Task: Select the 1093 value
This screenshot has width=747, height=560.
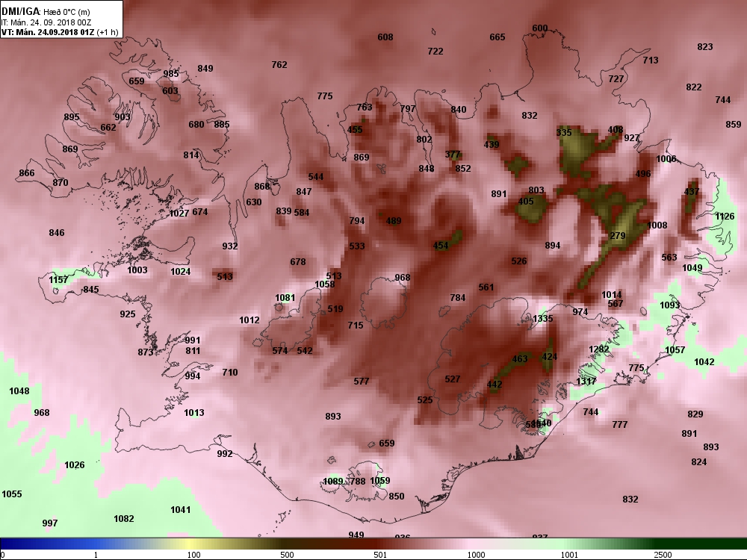Action: click(x=670, y=305)
